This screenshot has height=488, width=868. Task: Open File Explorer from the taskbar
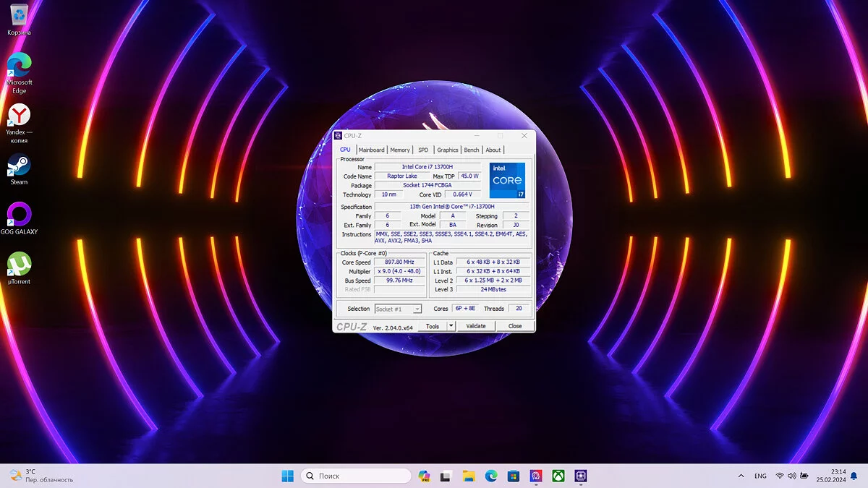point(469,476)
